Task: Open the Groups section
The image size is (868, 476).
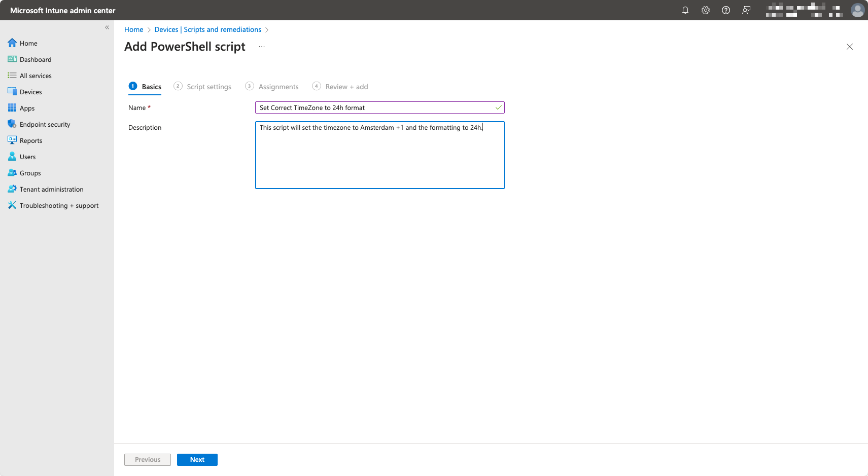Action: (x=29, y=173)
